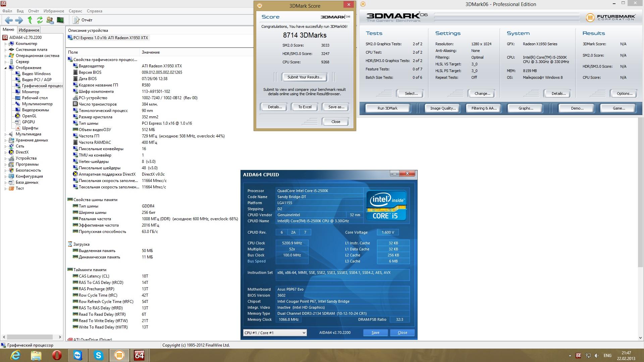The height and width of the screenshot is (362, 644).
Task: Select the DirectX tree node
Action: (x=22, y=152)
